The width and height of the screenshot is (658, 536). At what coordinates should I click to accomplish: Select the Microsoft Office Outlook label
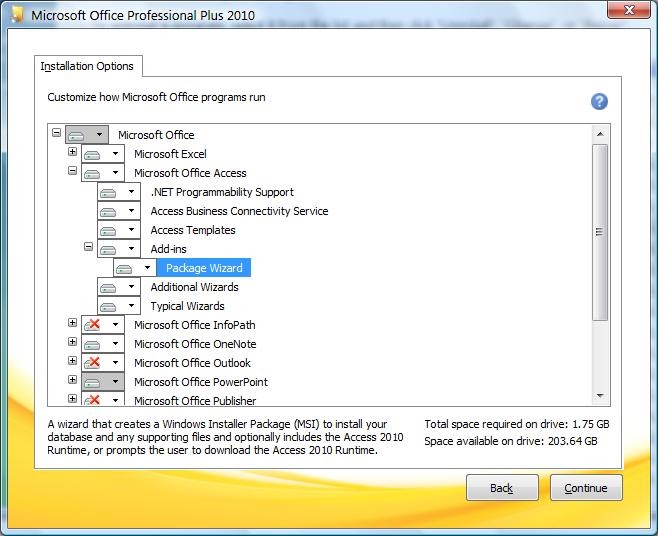[x=192, y=363]
